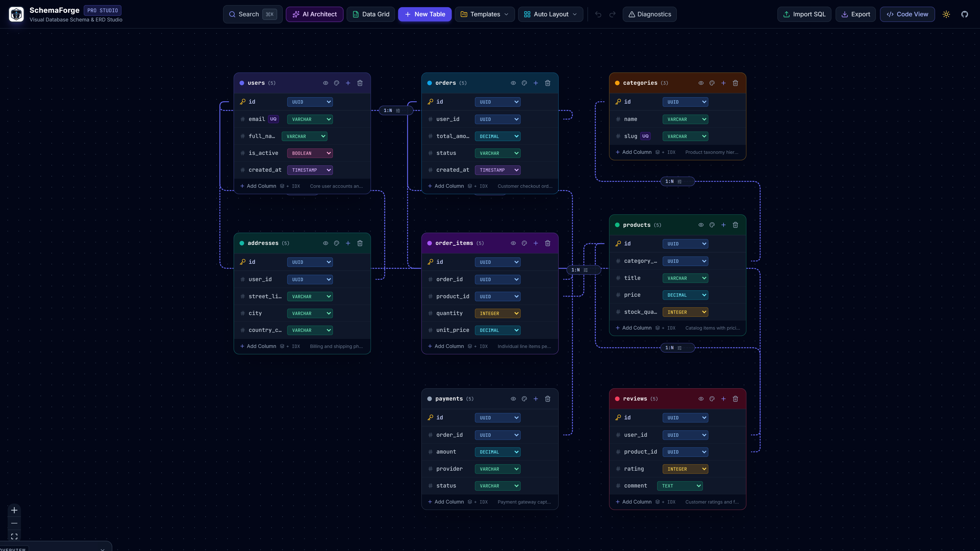The height and width of the screenshot is (551, 980).
Task: Change orders total_amount DECIMAL type dropdown
Action: coord(498,136)
